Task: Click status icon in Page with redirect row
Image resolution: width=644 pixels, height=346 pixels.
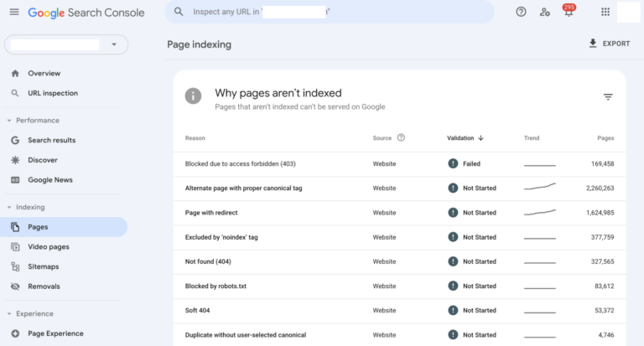Action: (453, 213)
